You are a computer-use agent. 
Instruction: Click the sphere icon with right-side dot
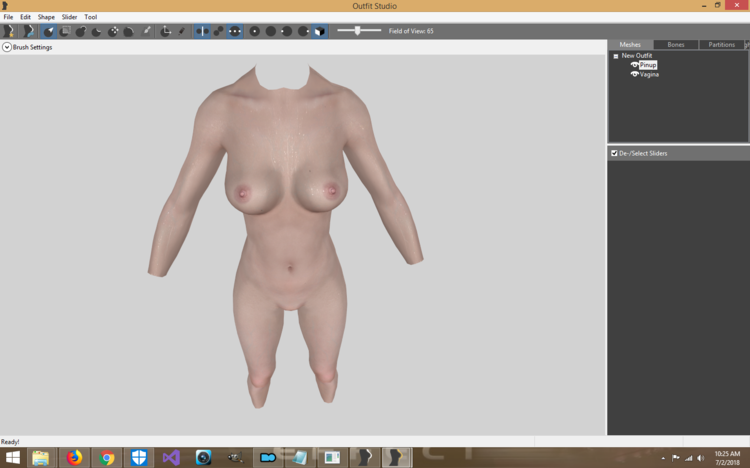click(303, 31)
